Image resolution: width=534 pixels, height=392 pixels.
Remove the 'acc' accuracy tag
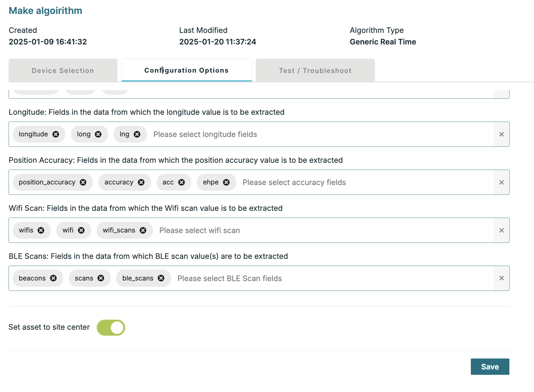(182, 182)
